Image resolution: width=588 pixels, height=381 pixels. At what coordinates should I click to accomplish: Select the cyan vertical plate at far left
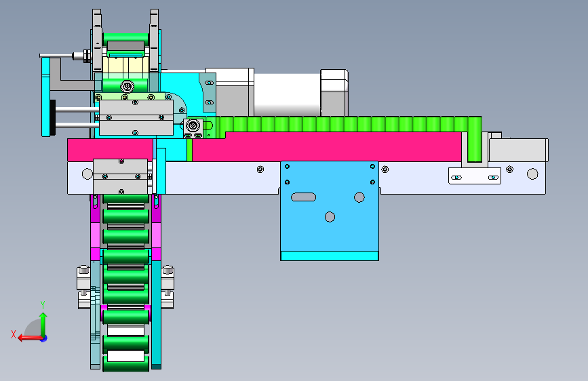coord(45,97)
